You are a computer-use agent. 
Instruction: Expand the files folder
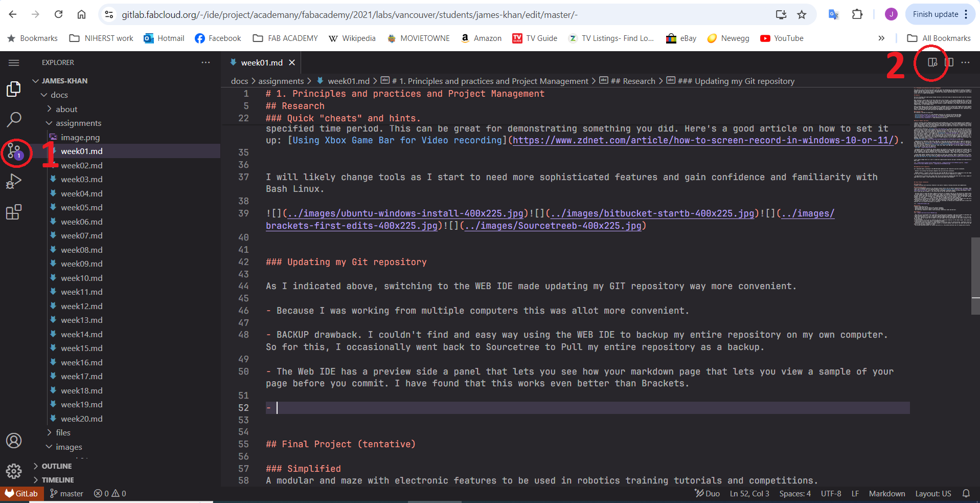pos(63,433)
